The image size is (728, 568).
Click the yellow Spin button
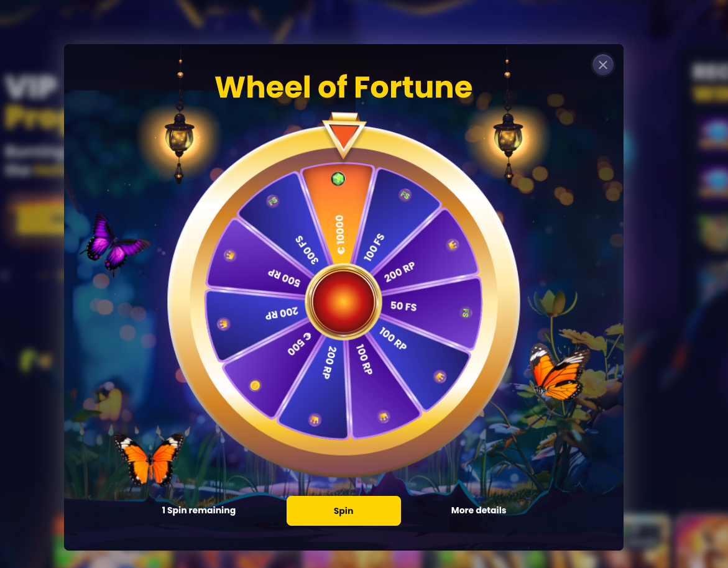coord(344,510)
